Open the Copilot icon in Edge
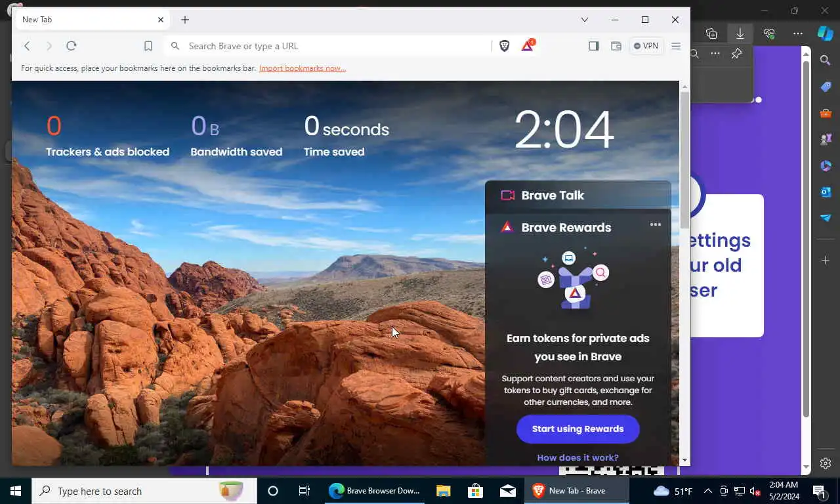The image size is (840, 504). pyautogui.click(x=826, y=33)
